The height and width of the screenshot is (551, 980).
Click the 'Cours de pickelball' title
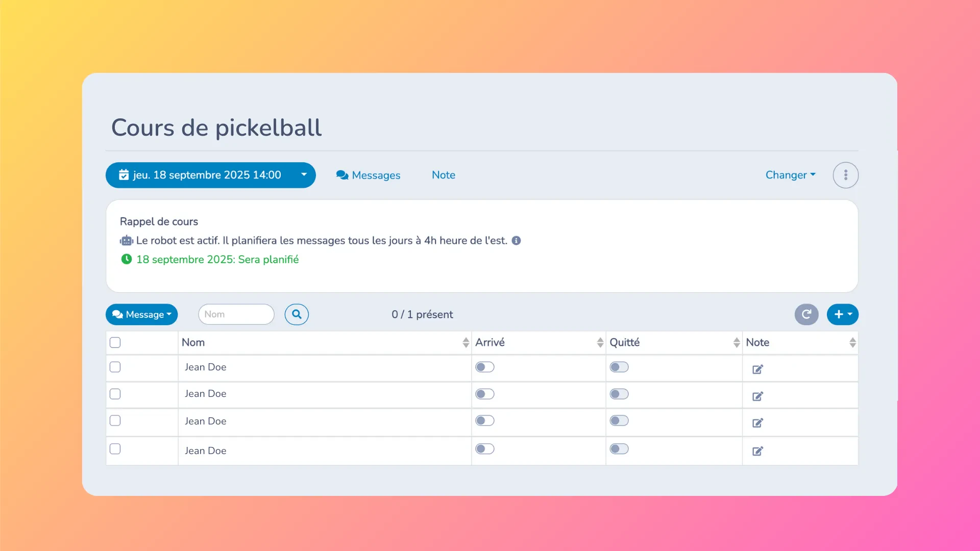coord(216,128)
